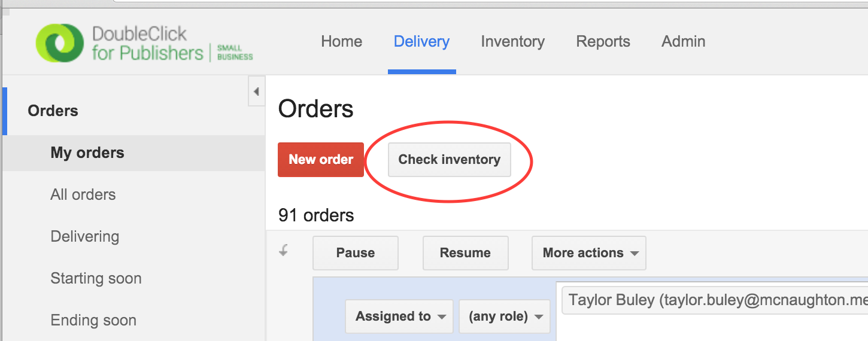Collapse the left sidebar panel arrow

click(256, 92)
